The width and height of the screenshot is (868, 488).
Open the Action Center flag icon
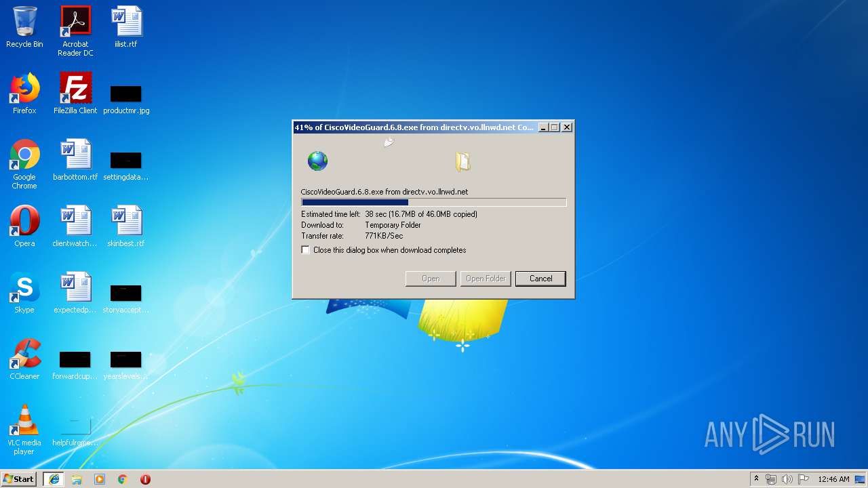(803, 479)
